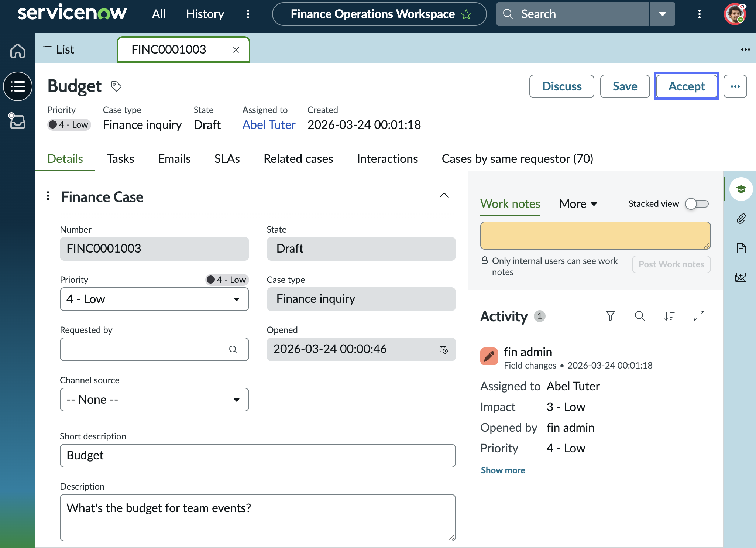The width and height of the screenshot is (756, 548).
Task: Switch to the SLAs tab
Action: [x=227, y=159]
